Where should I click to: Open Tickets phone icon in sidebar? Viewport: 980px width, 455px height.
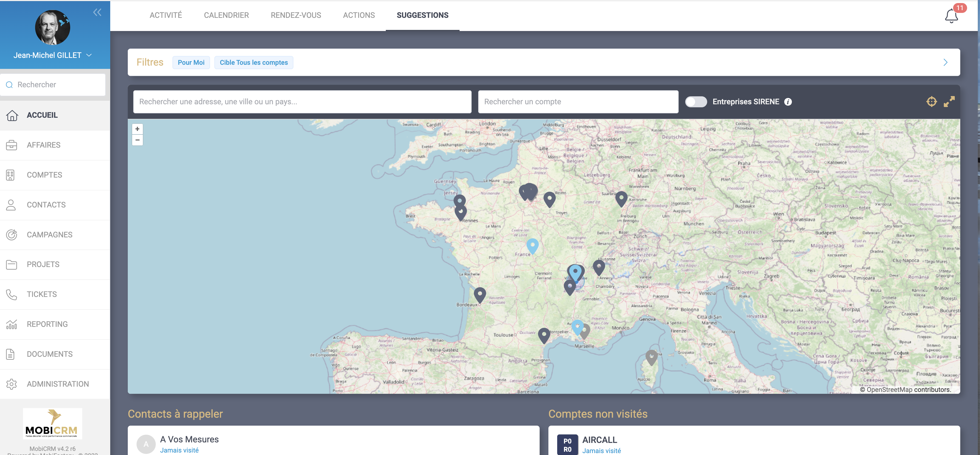click(x=12, y=294)
